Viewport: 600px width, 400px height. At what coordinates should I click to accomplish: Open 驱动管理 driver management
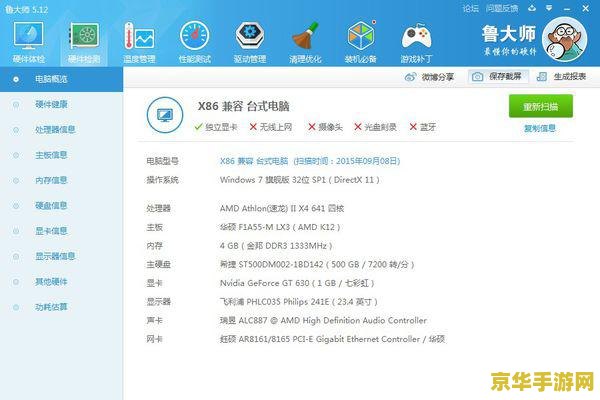click(x=250, y=42)
